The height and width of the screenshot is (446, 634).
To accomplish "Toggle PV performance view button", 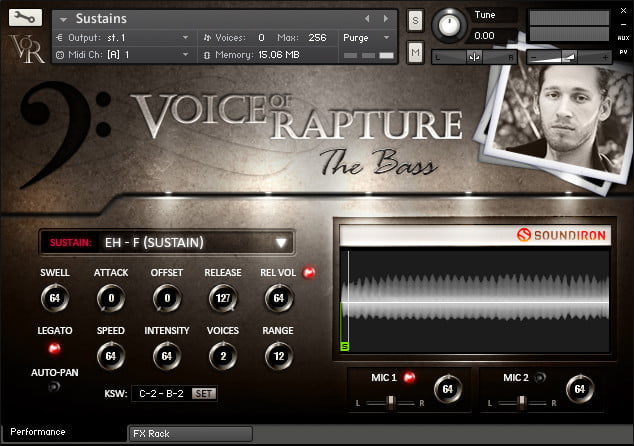I will (x=623, y=52).
